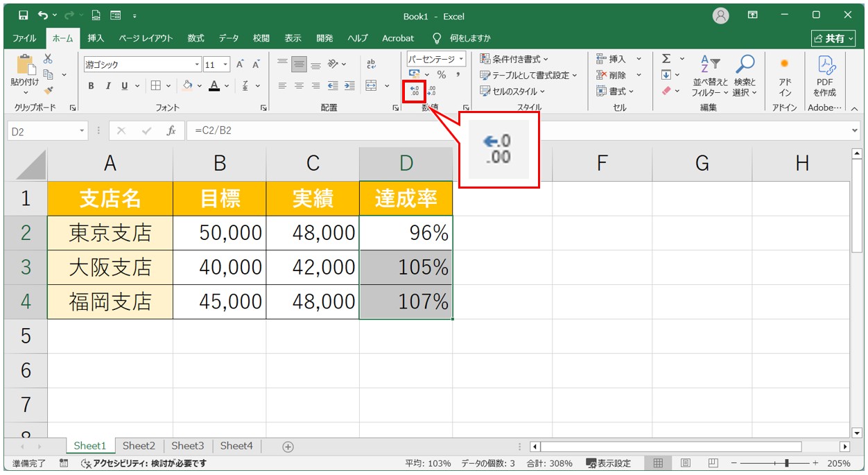
Task: Select column D header
Action: click(406, 164)
